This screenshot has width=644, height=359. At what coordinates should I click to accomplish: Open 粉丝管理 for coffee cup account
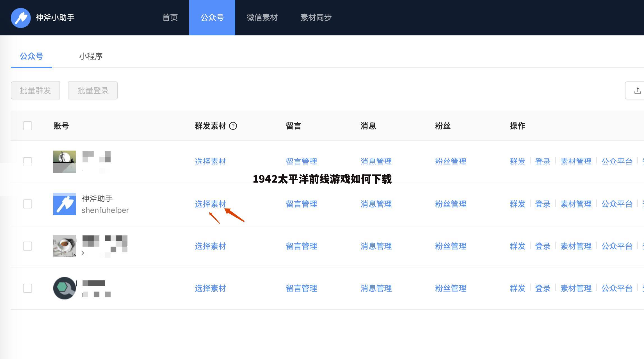coord(451,246)
